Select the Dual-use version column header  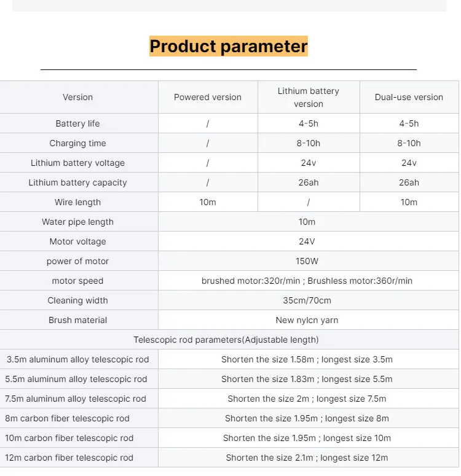[x=409, y=97]
